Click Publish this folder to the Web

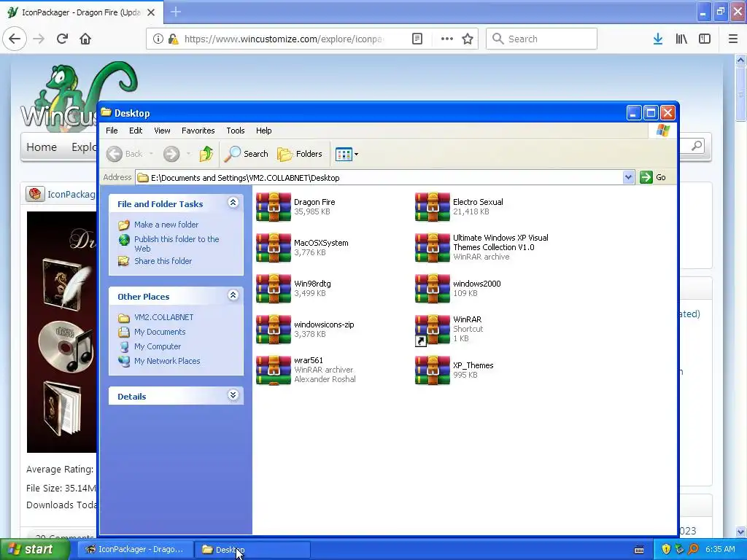click(x=177, y=244)
